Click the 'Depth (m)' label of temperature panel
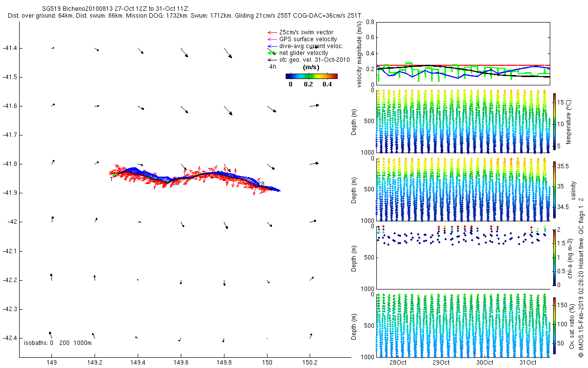 (x=354, y=121)
